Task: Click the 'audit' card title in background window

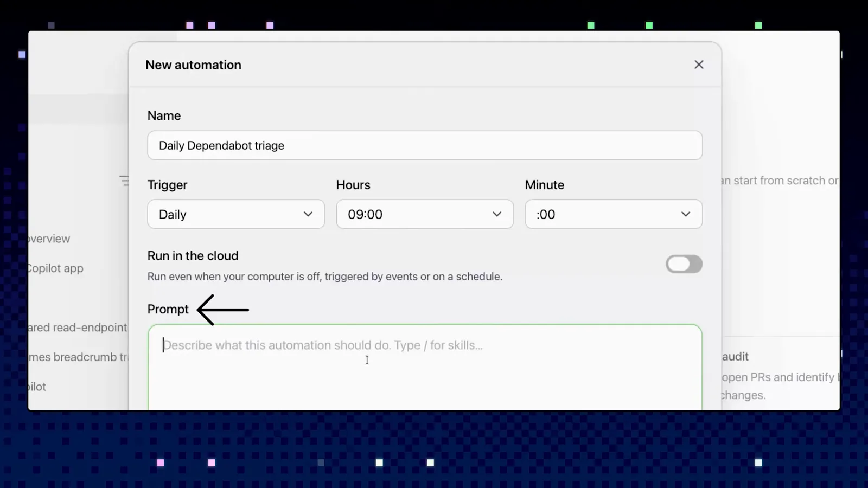Action: [735, 356]
